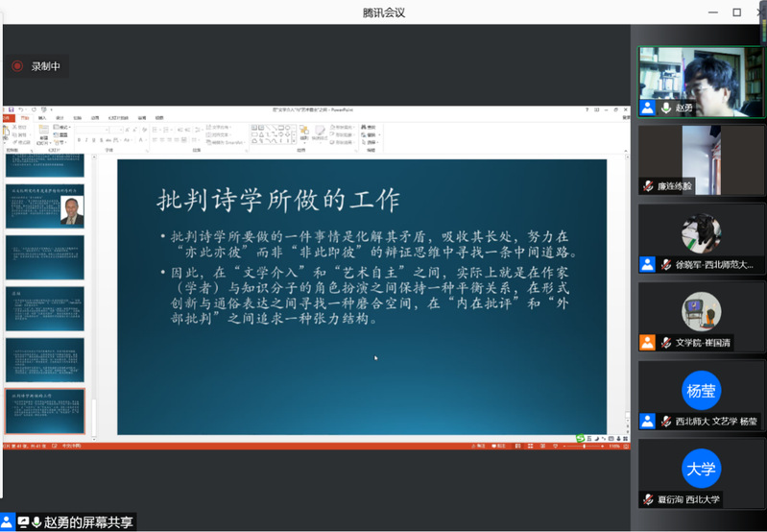Click the save icon in PowerPoint quick access toolbar

[10, 109]
